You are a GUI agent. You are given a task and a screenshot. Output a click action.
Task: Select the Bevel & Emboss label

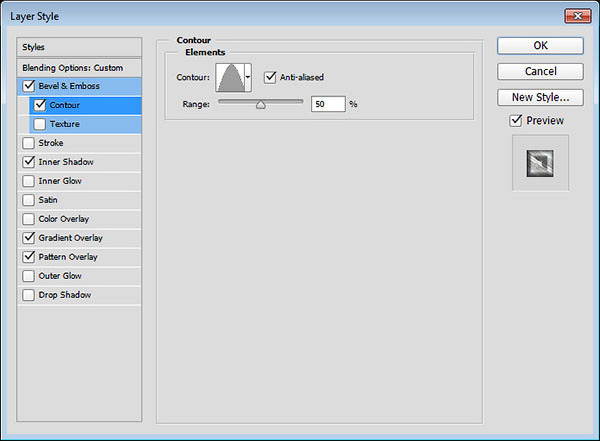69,86
